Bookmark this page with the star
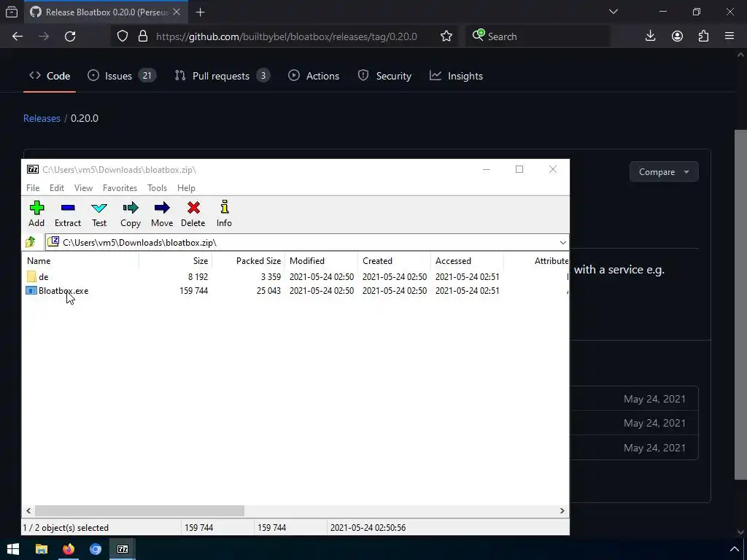Screen dimensions: 747x560 tap(446, 36)
